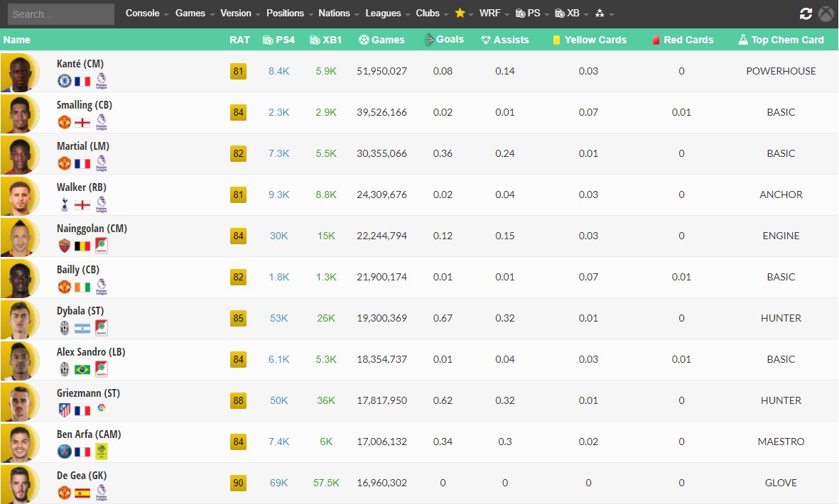Click Kanté's Premier League icon
839x504 pixels.
pyautogui.click(x=101, y=81)
